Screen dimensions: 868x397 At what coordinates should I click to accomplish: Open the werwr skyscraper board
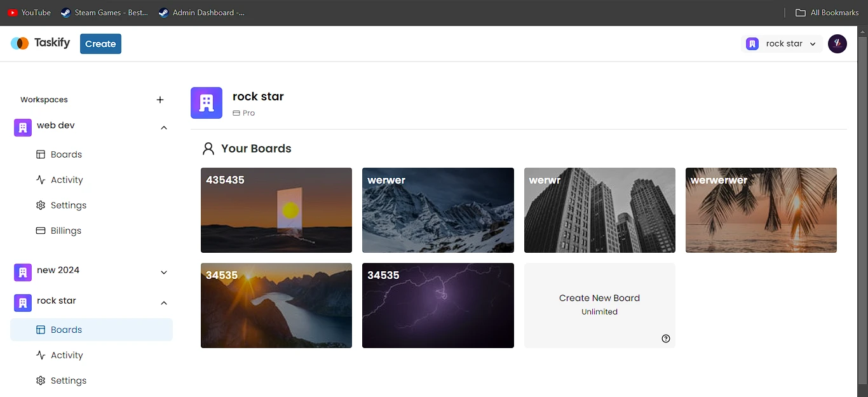[x=600, y=210]
